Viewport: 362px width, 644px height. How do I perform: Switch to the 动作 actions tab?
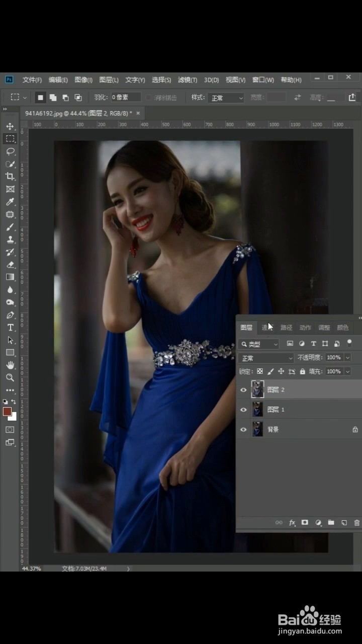tap(305, 328)
